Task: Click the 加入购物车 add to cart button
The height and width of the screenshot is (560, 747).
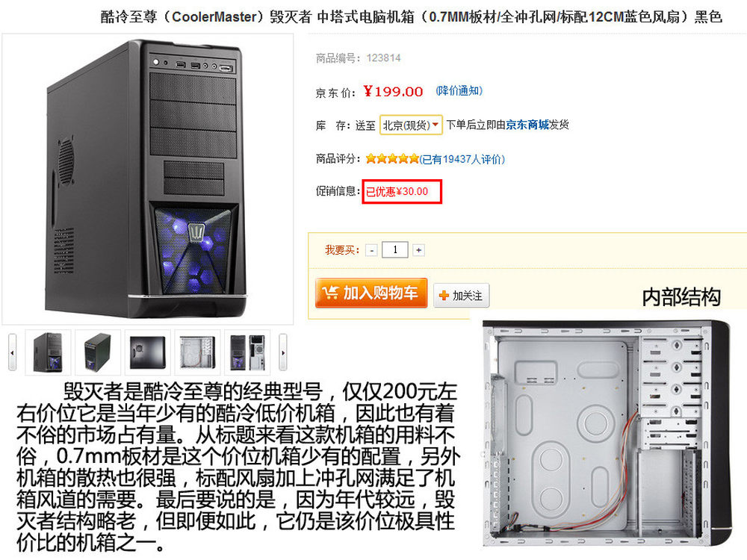Action: 371,293
